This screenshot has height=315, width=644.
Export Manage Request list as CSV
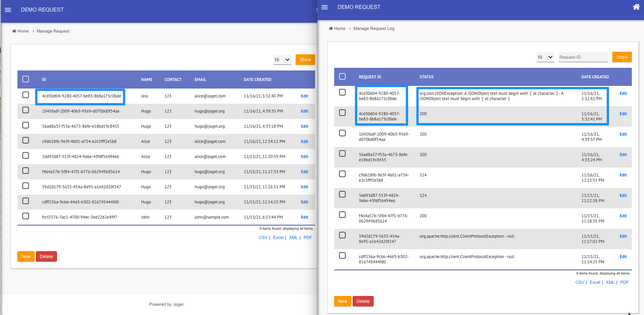(263, 238)
